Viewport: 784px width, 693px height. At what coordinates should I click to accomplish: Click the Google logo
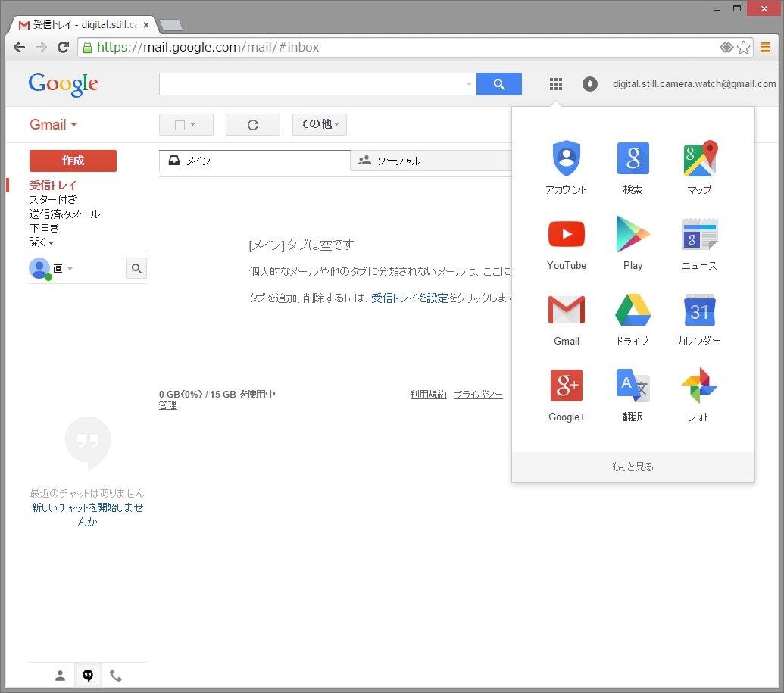(63, 84)
